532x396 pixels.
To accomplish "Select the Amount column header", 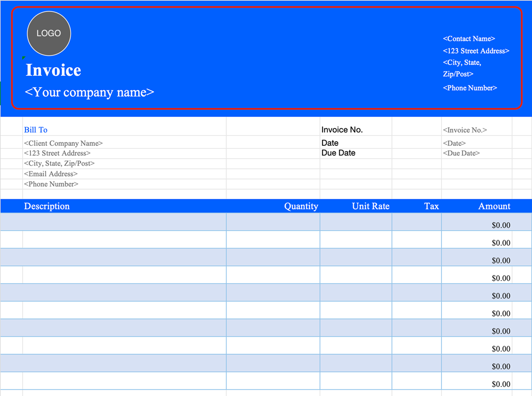I will point(494,206).
